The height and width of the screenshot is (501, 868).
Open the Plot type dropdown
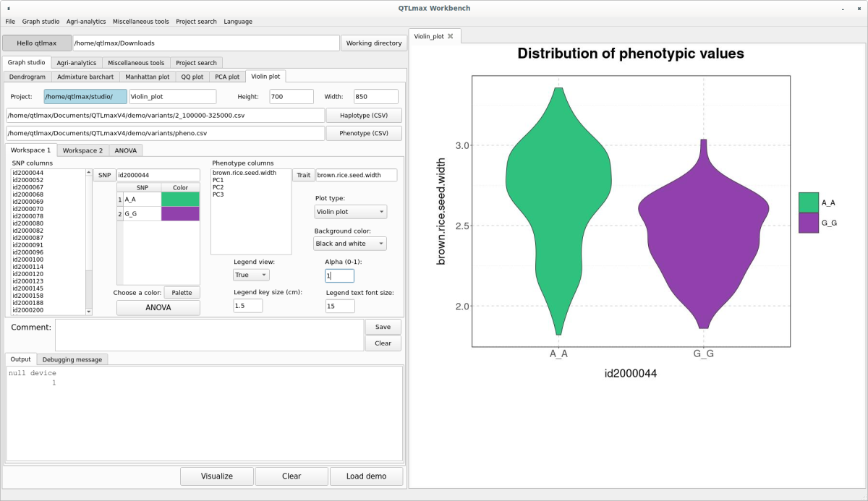[x=350, y=212]
